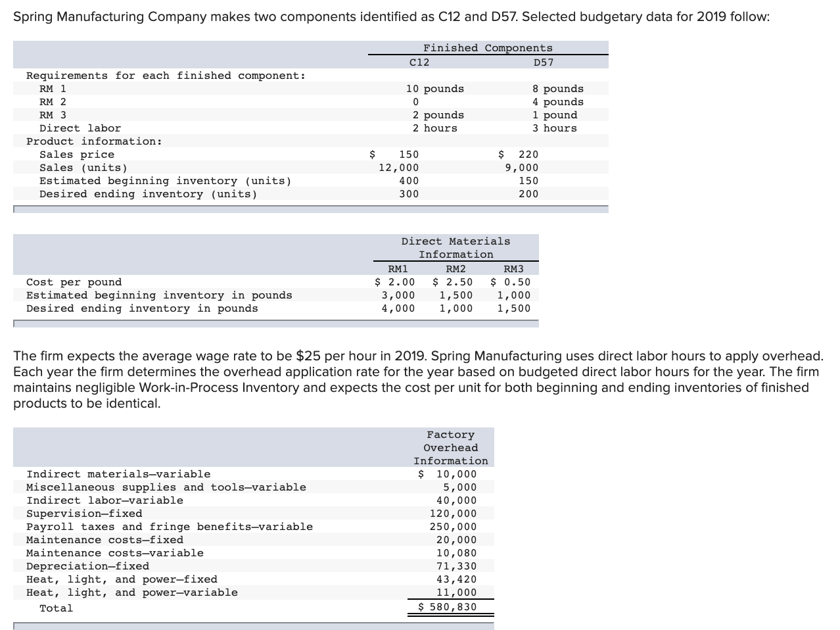Image resolution: width=840 pixels, height=630 pixels.
Task: Select the '1 pound' cell
Action: coord(555,115)
